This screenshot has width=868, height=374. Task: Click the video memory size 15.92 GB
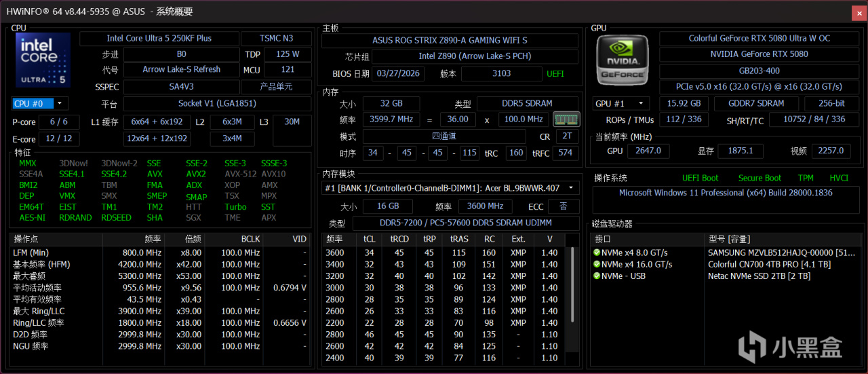[x=684, y=103]
